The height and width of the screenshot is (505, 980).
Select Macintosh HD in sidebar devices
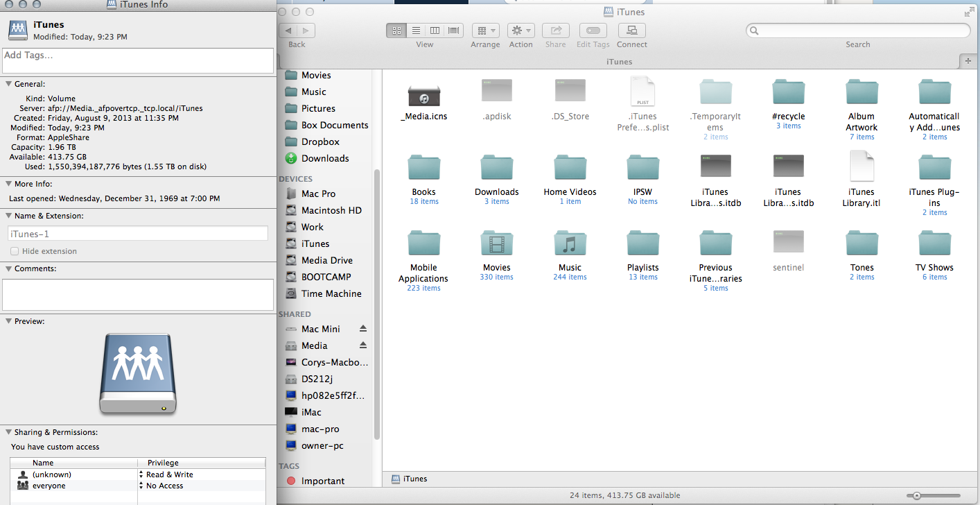pos(331,210)
